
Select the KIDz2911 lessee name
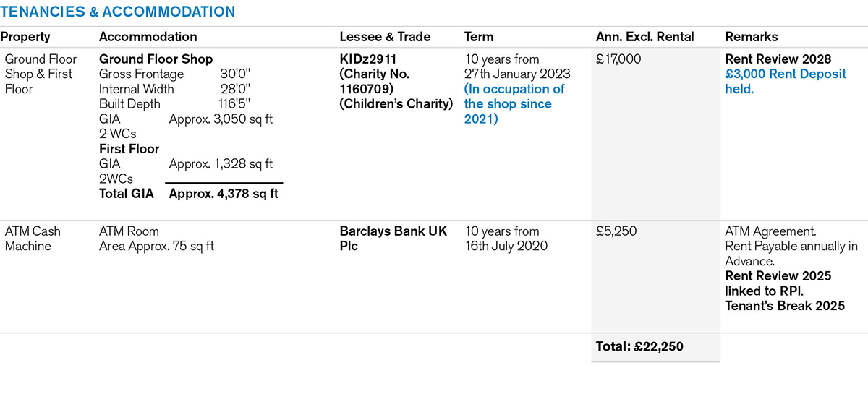point(371,59)
